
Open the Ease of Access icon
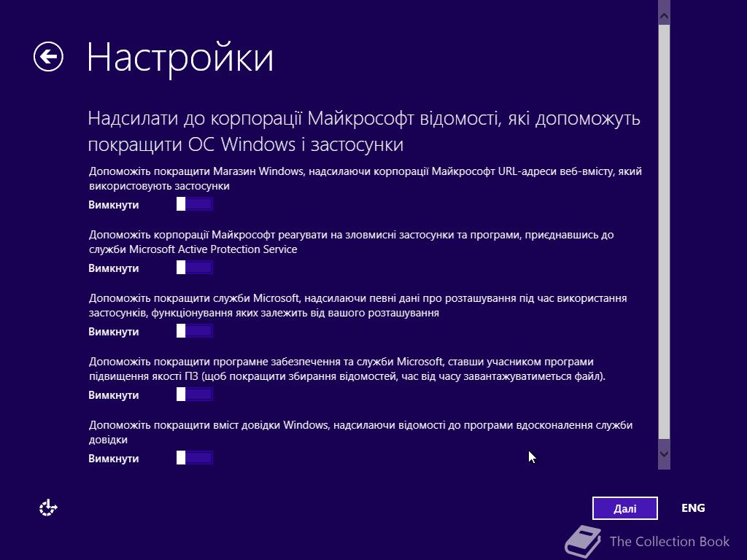tap(48, 507)
